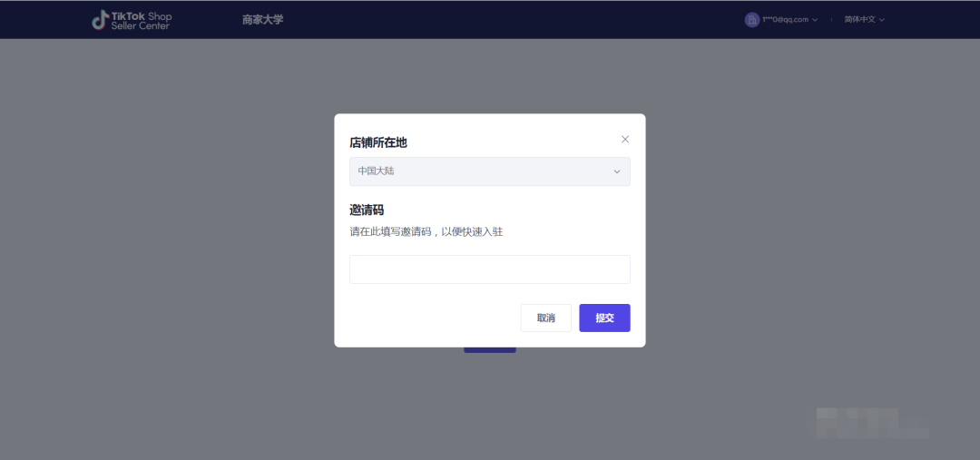Image resolution: width=980 pixels, height=460 pixels.
Task: Open the 商家大学 navigation item
Action: click(x=262, y=19)
